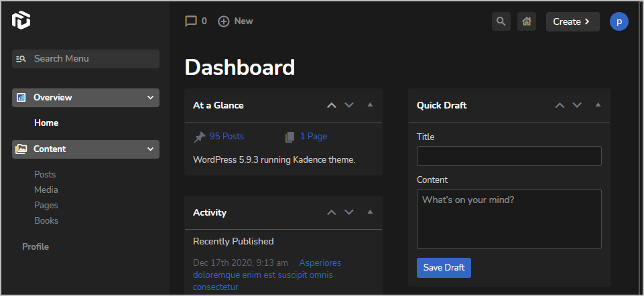Click the Content image icon

[21, 149]
